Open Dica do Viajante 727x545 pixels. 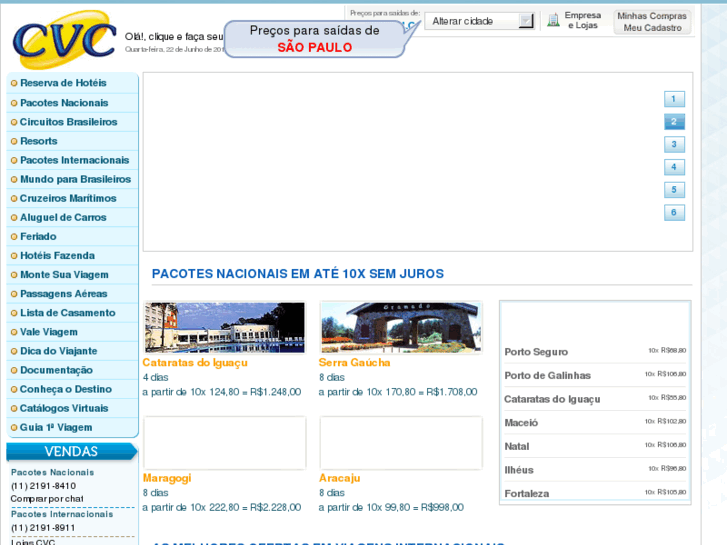[58, 351]
